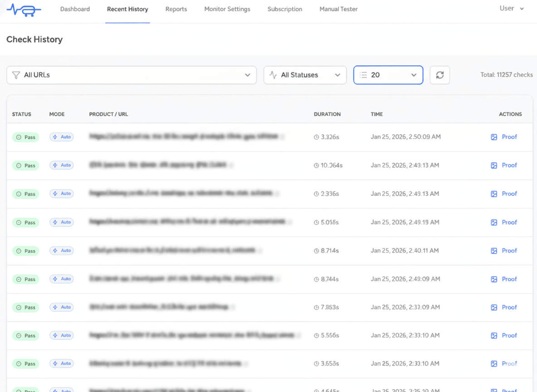Click the list icon in the page size selector
This screenshot has height=392, width=537.
363,75
